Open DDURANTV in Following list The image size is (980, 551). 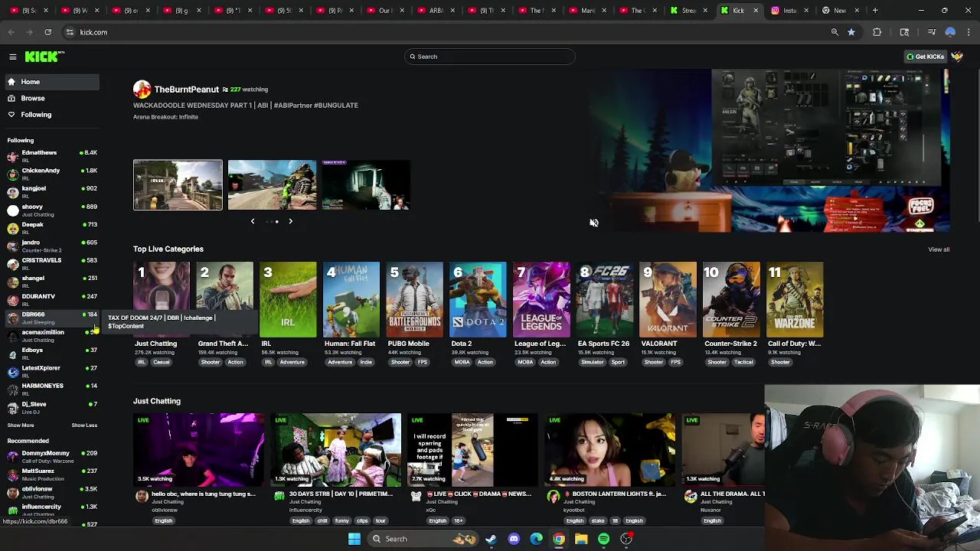pyautogui.click(x=52, y=299)
